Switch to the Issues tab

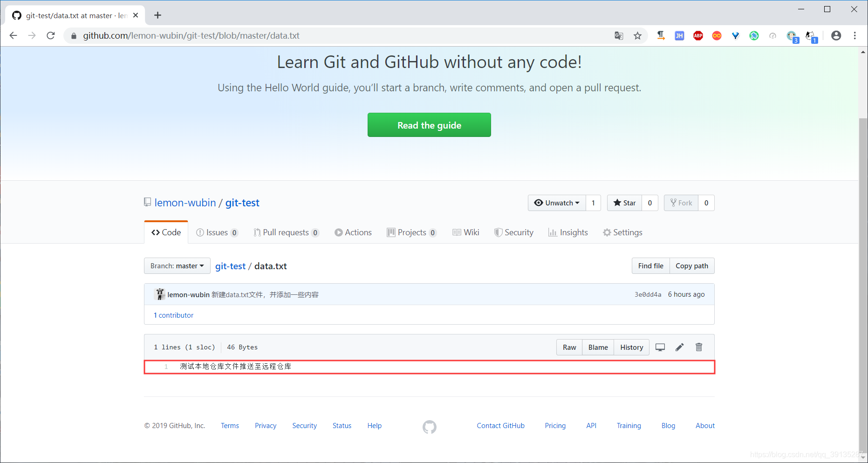pos(217,232)
